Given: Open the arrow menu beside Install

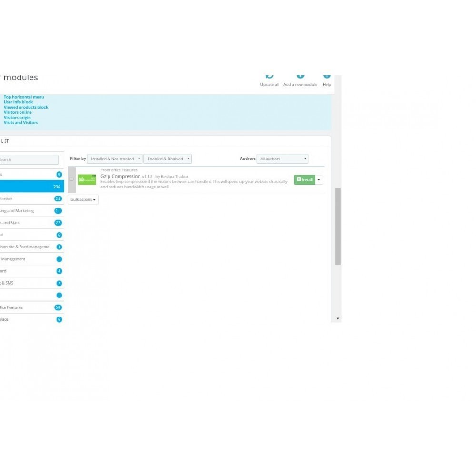Looking at the screenshot, I should pos(319,180).
